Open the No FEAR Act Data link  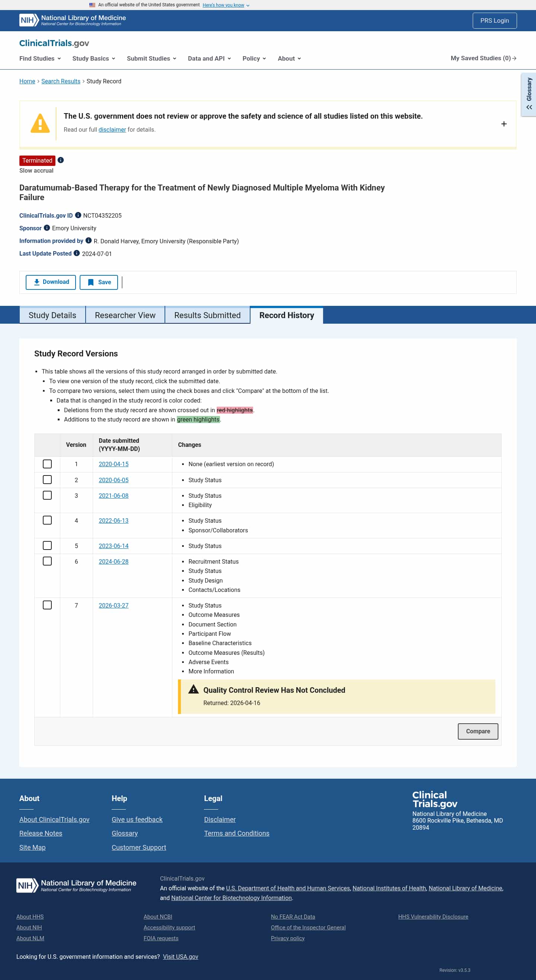(x=293, y=917)
